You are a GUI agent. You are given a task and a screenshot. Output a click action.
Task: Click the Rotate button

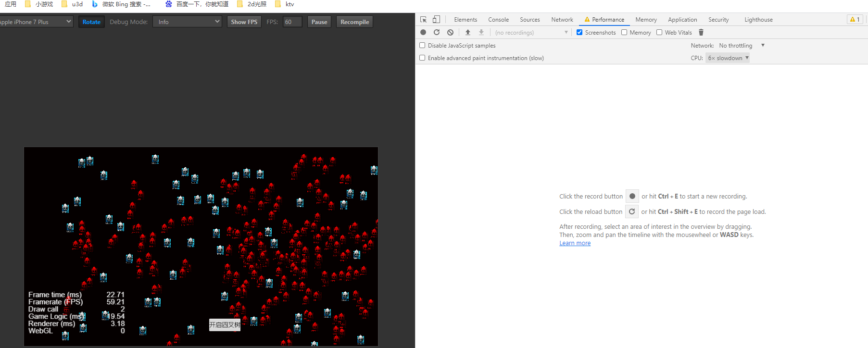[91, 22]
